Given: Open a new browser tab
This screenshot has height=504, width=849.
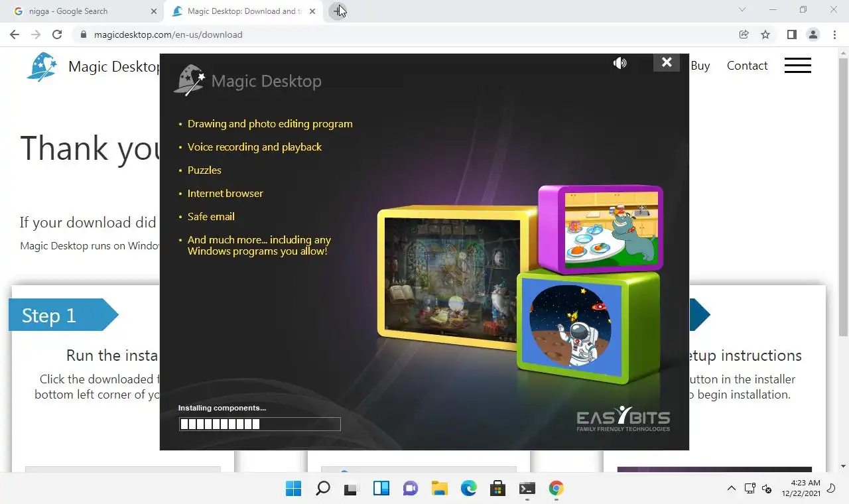Looking at the screenshot, I should point(338,11).
